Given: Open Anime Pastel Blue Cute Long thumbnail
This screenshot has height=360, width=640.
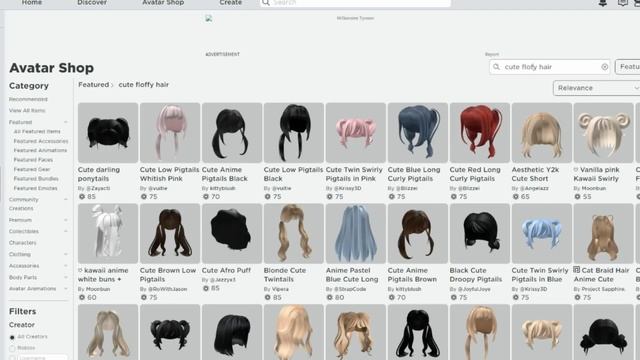Looking at the screenshot, I should coord(356,233).
